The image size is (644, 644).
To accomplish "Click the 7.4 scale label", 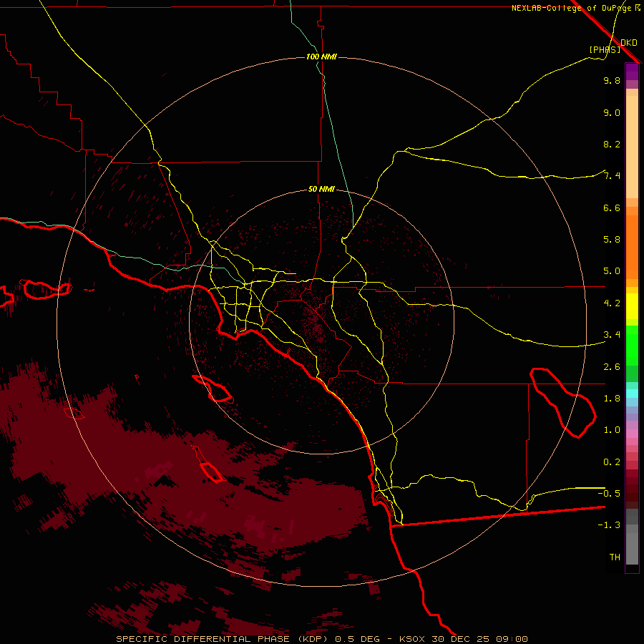I will coord(612,176).
